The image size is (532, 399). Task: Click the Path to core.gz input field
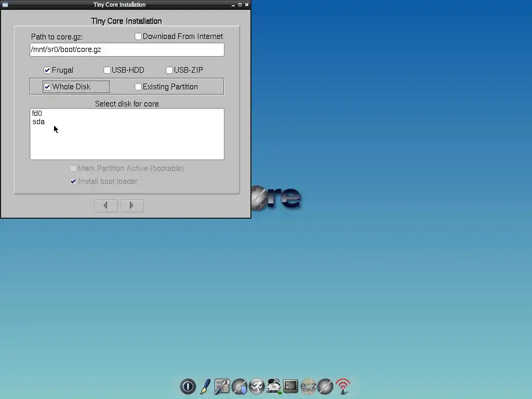click(x=127, y=49)
